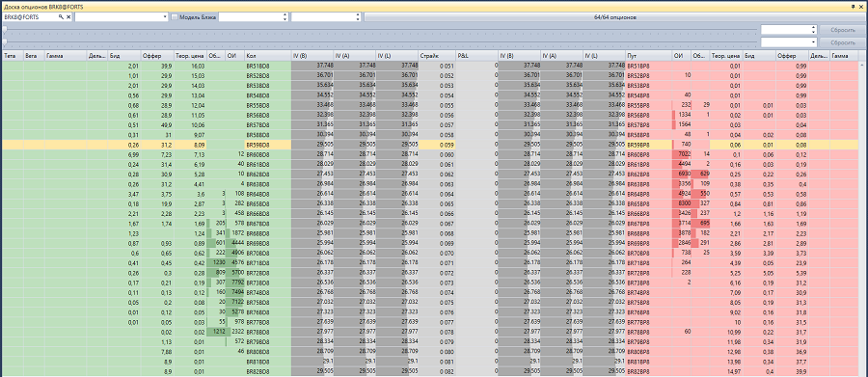Click the IV (L) header beside the Пут column
The image size is (868, 377).
tap(605, 55)
